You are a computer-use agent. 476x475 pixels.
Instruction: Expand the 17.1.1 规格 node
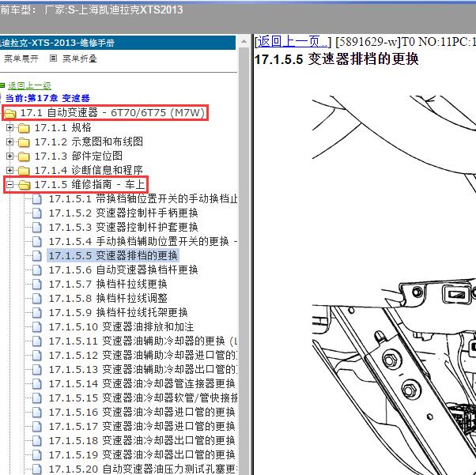point(9,128)
